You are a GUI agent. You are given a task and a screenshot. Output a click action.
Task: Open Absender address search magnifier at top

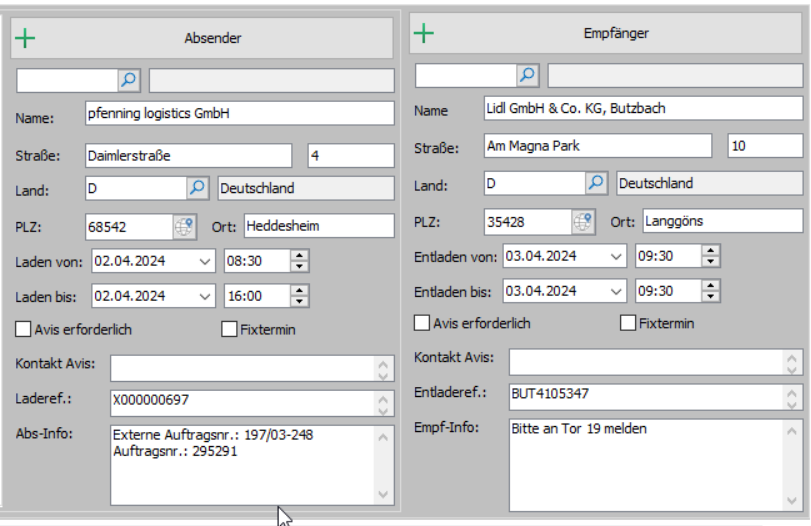pyautogui.click(x=129, y=80)
